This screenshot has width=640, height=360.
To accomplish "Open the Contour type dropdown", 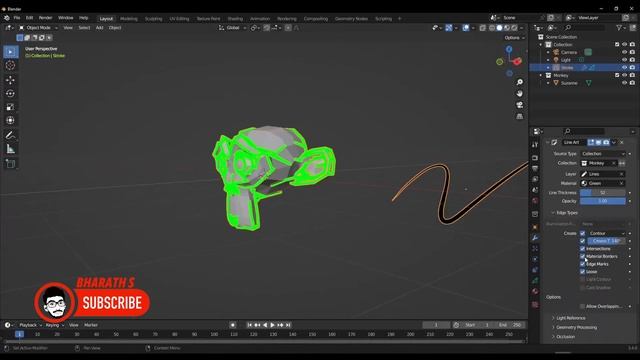I will [607, 233].
